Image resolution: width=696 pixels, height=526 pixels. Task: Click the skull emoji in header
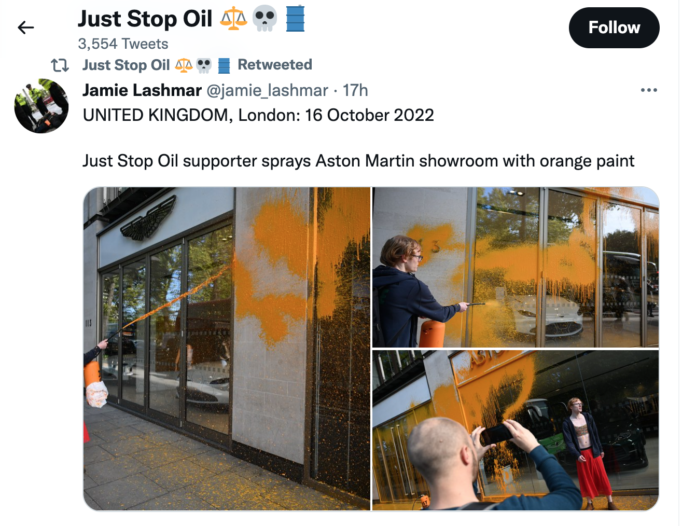tap(265, 19)
